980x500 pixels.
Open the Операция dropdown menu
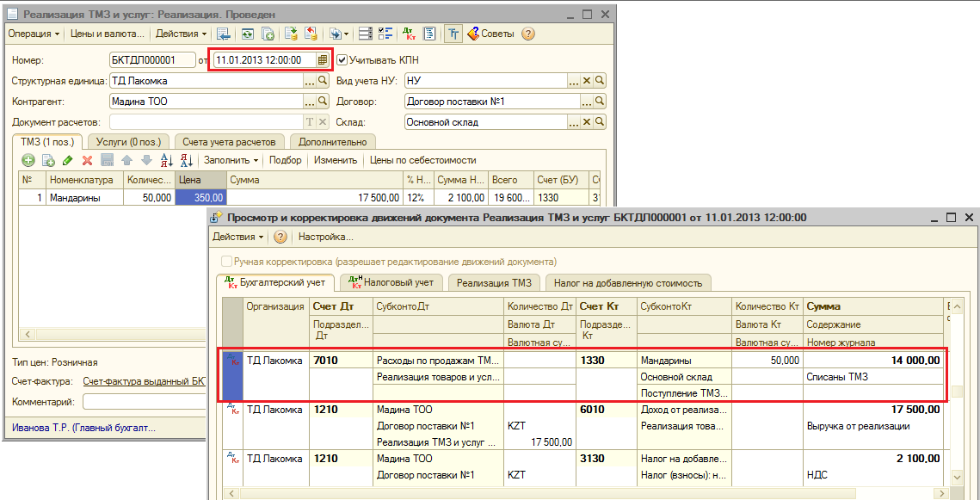(34, 34)
